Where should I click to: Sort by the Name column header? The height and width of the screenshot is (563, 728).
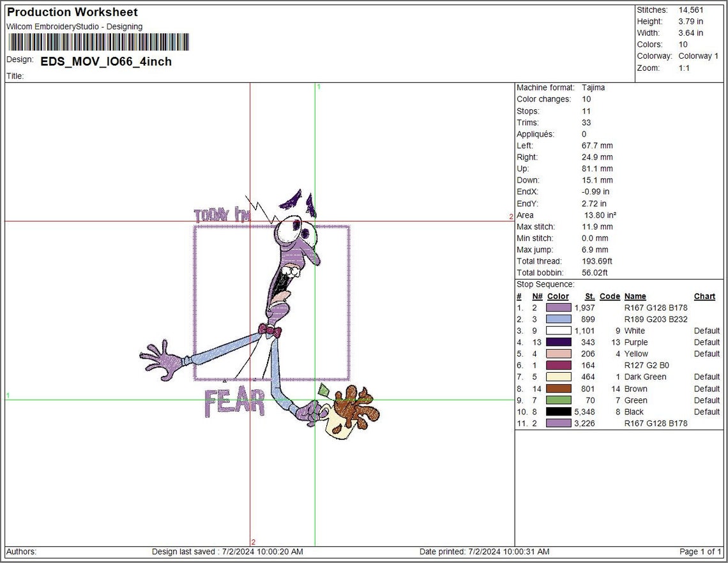[635, 296]
